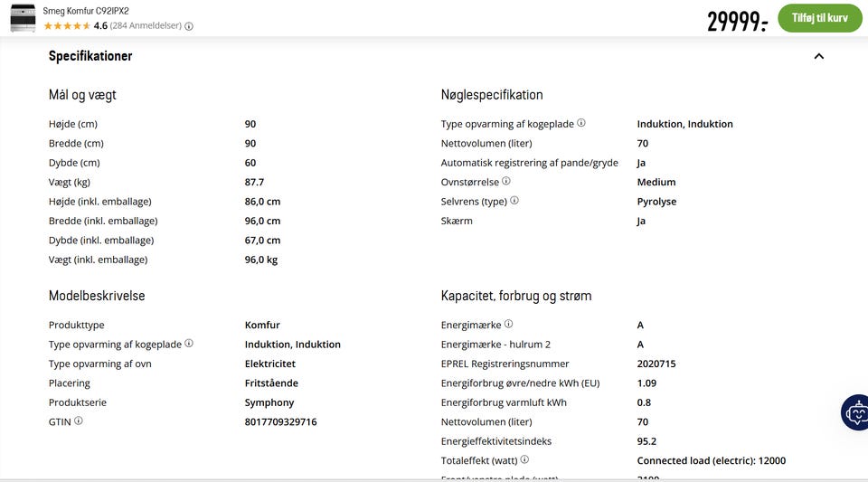The image size is (868, 482).
Task: Click product title Smeg Komfur C92IPX2
Action: tap(86, 11)
